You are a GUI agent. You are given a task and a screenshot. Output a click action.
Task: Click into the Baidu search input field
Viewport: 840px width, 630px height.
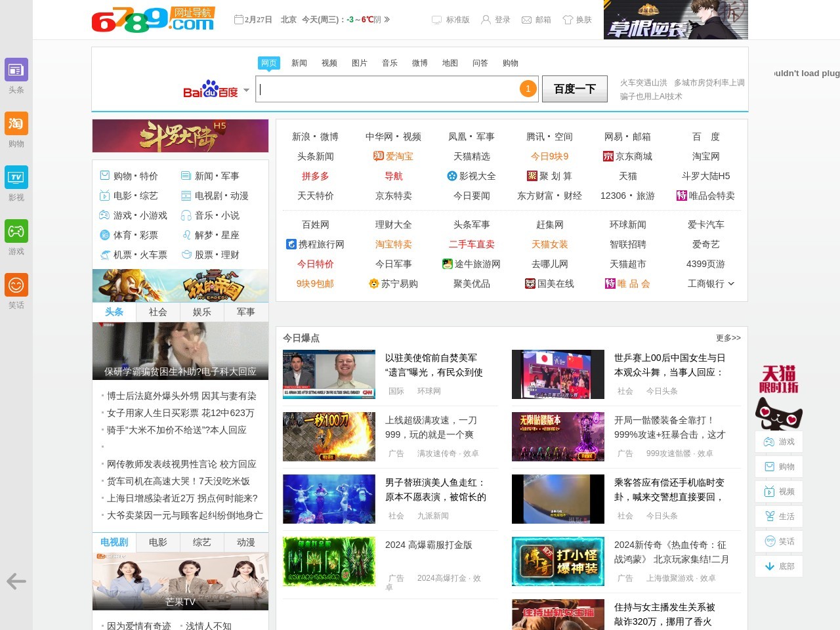coord(387,89)
